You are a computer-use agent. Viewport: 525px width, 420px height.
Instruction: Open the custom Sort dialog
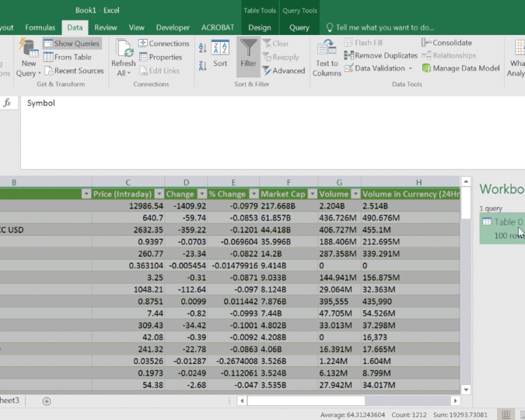pos(220,55)
